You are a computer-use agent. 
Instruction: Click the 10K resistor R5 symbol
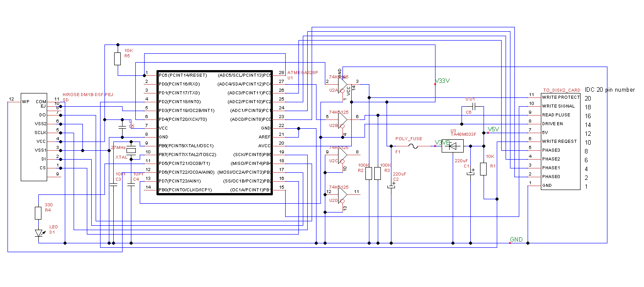(x=117, y=59)
